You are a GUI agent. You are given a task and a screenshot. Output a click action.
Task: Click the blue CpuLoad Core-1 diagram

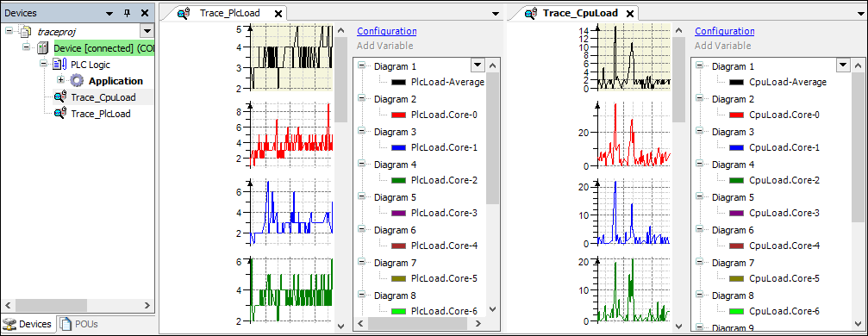coord(634,212)
